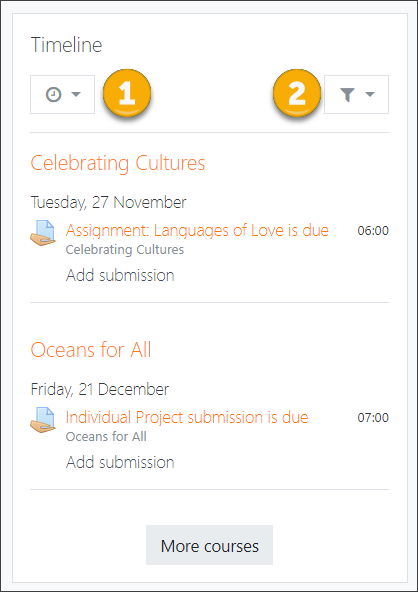Open Assignment: Languages of Love is due
Viewport: 418px width, 592px height.
point(197,230)
